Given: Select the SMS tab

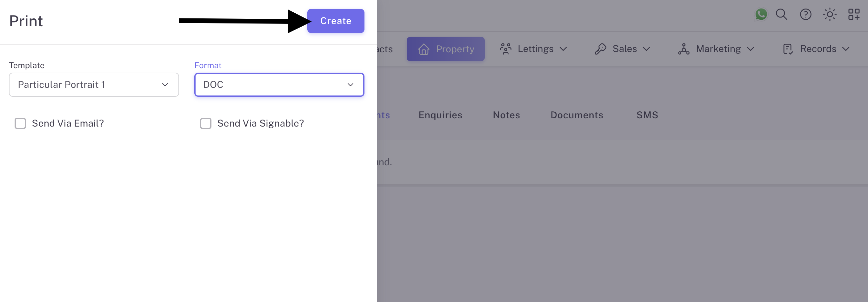Looking at the screenshot, I should point(647,115).
